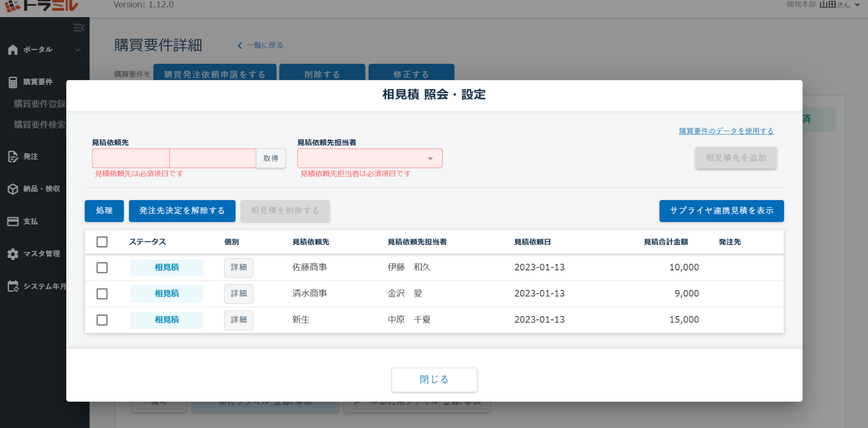The height and width of the screenshot is (428, 868).
Task: Click the first 見積依頼先 code input field
Action: pos(131,158)
